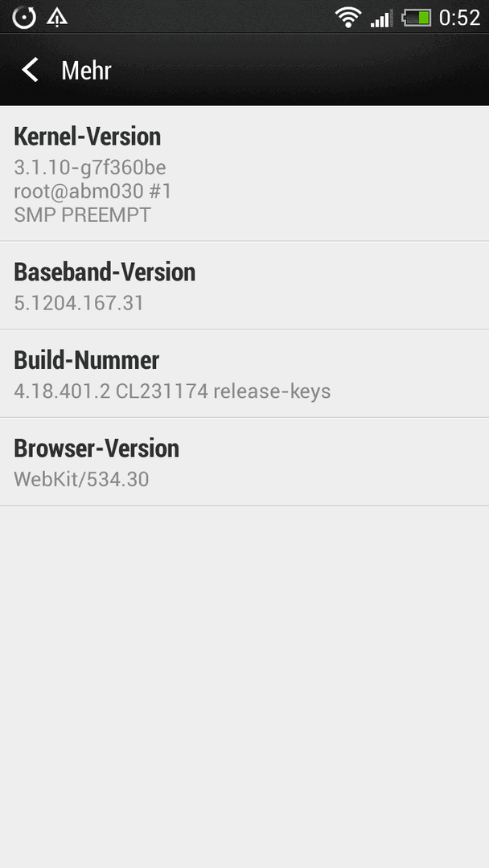This screenshot has height=868, width=489.
Task: Select the Build-Nummer heading
Action: [x=86, y=360]
